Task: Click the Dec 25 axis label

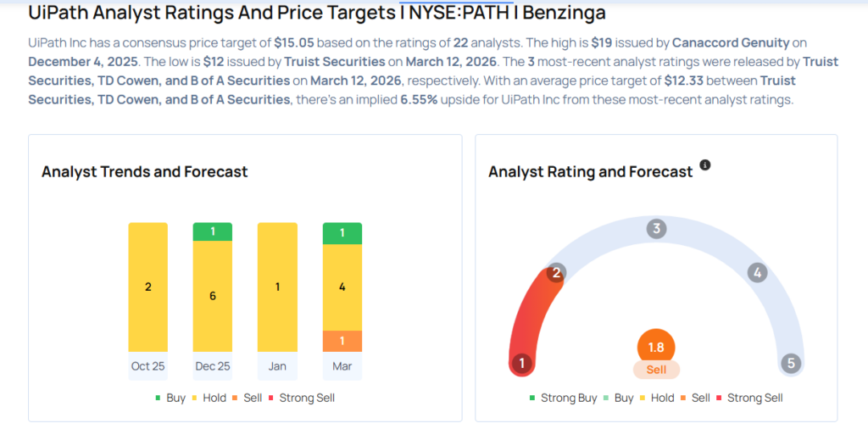Action: [x=213, y=366]
